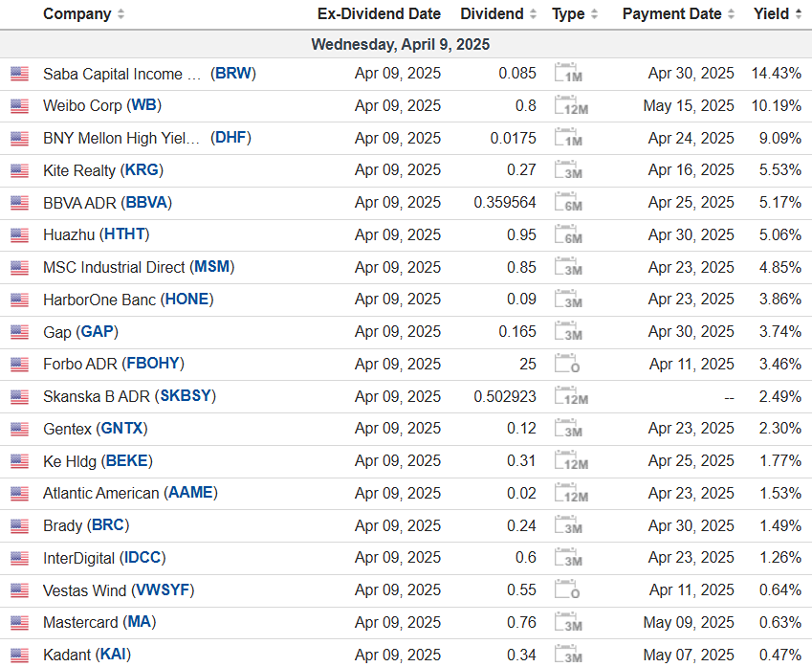Click the flag icon in the Huazhu row

[20, 235]
